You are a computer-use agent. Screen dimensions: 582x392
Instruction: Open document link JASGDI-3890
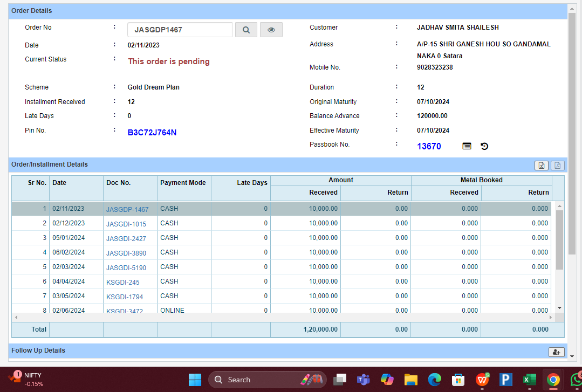click(x=126, y=253)
